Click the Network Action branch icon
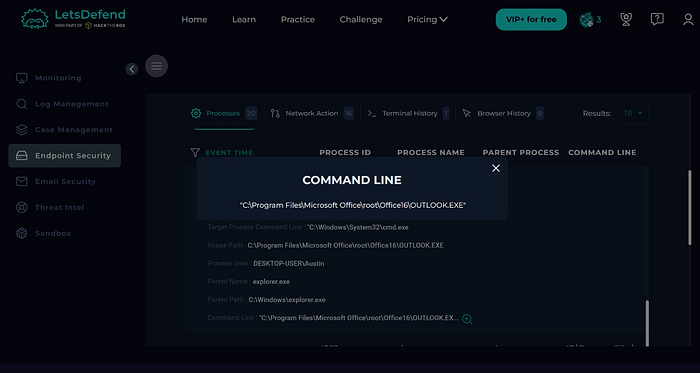The image size is (700, 373). coord(275,113)
